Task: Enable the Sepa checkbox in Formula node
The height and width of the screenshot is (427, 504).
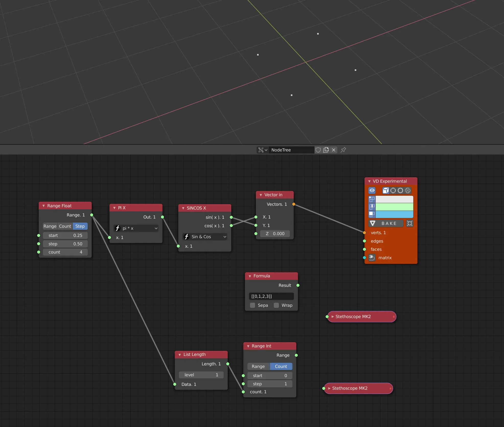Action: (253, 305)
